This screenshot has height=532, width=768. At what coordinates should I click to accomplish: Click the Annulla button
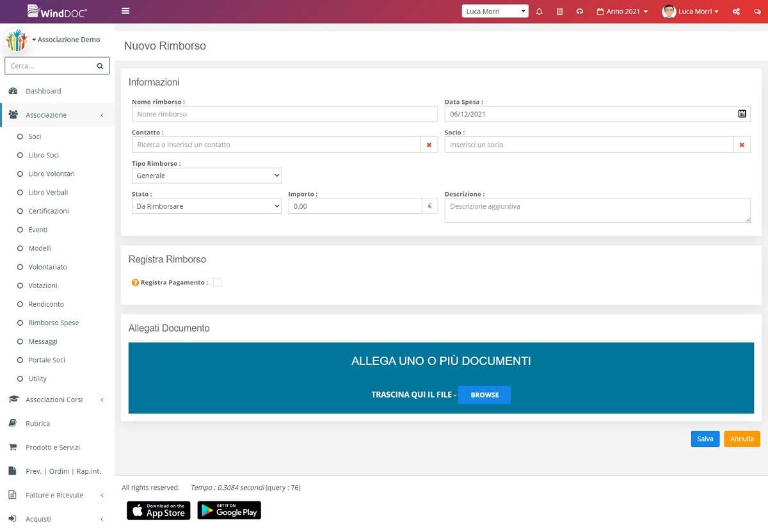tap(742, 439)
